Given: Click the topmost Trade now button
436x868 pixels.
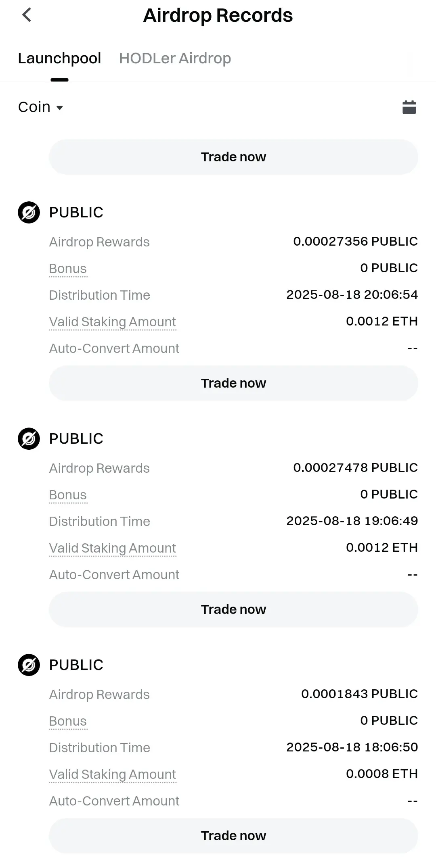Looking at the screenshot, I should [233, 157].
